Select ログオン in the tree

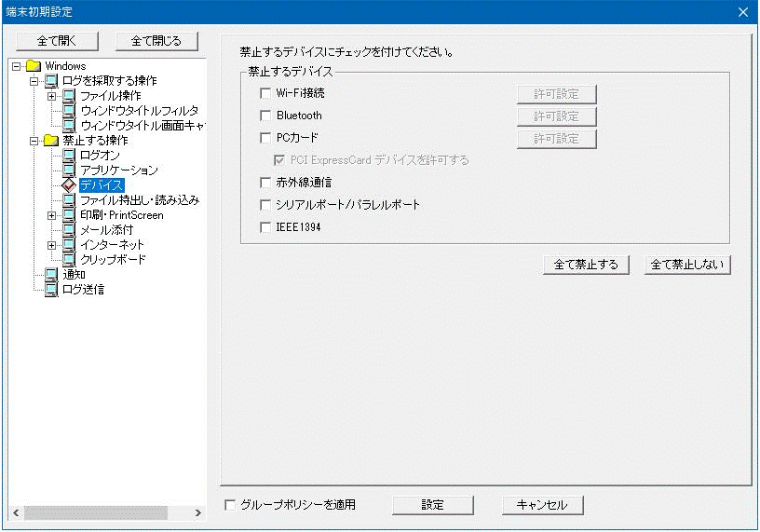(x=100, y=156)
